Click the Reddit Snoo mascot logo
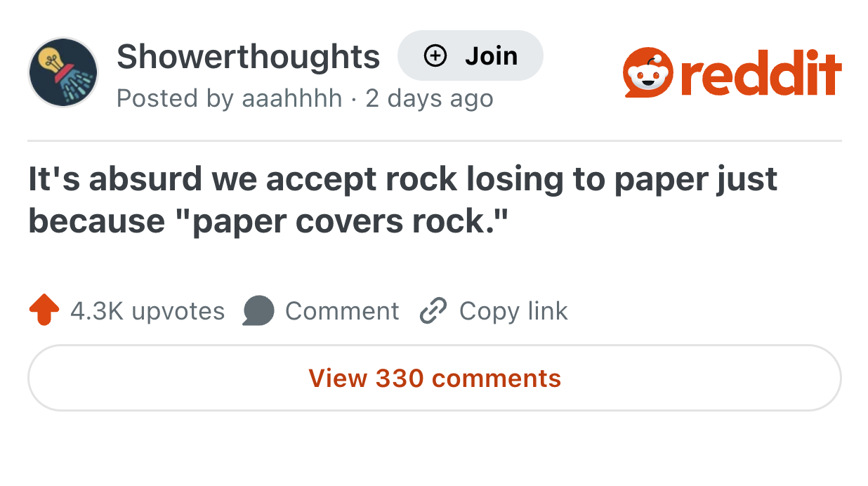The image size is (868, 486). (x=647, y=73)
